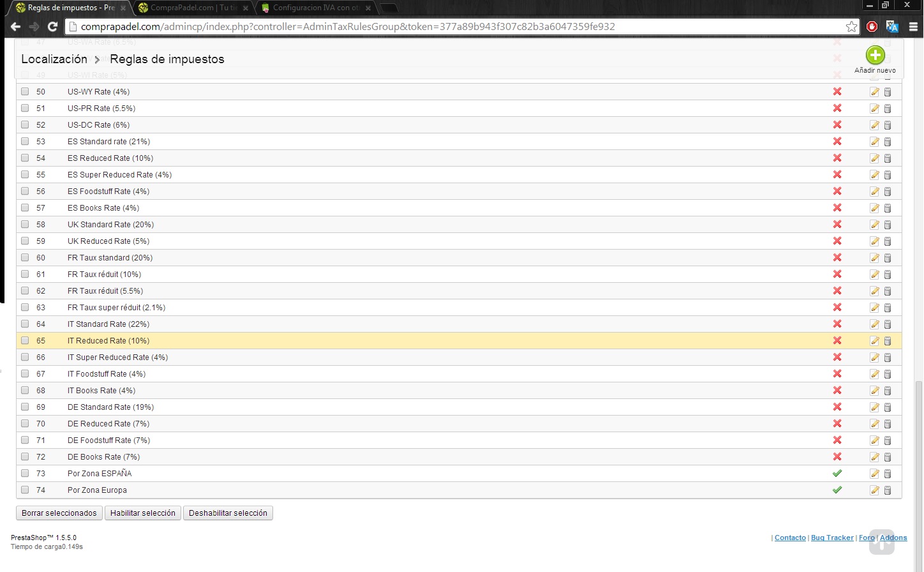Click the ES Books Rate (4%) name

[x=103, y=208]
